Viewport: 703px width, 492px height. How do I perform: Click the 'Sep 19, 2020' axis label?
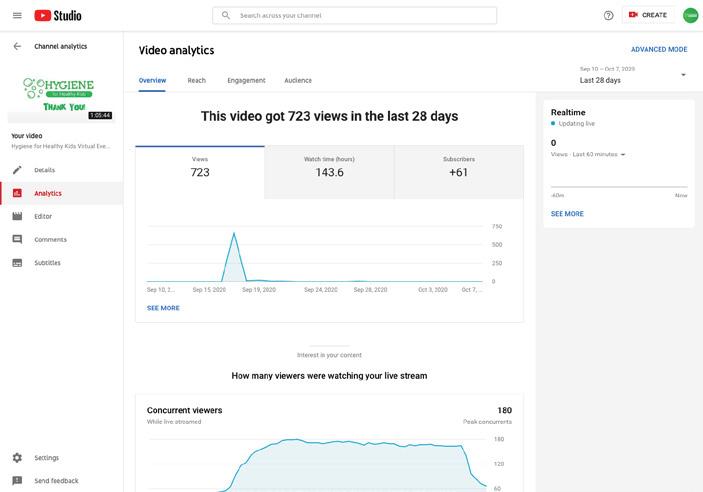(259, 290)
